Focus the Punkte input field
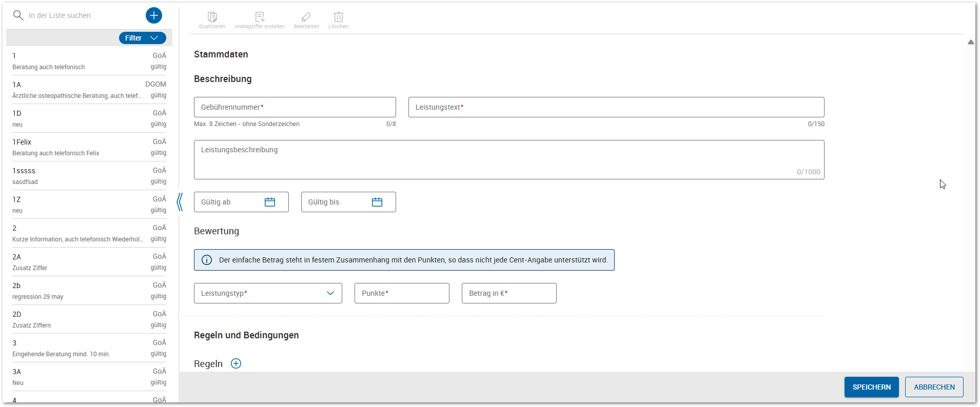This screenshot has width=980, height=407. click(x=402, y=293)
